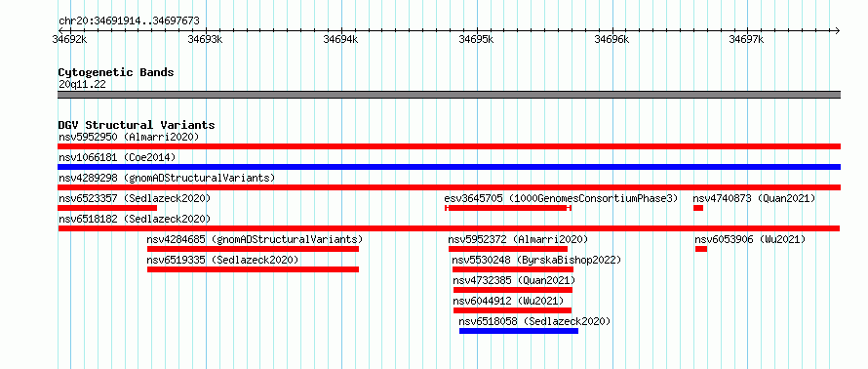Image resolution: width=868 pixels, height=369 pixels.
Task: Select the long red nsv6518182 bar
Action: point(449,228)
